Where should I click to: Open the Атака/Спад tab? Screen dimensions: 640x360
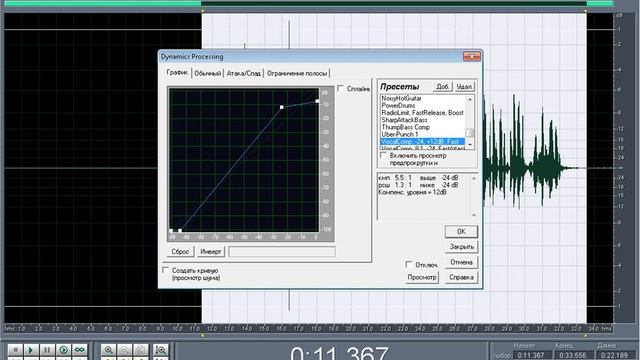pyautogui.click(x=244, y=73)
